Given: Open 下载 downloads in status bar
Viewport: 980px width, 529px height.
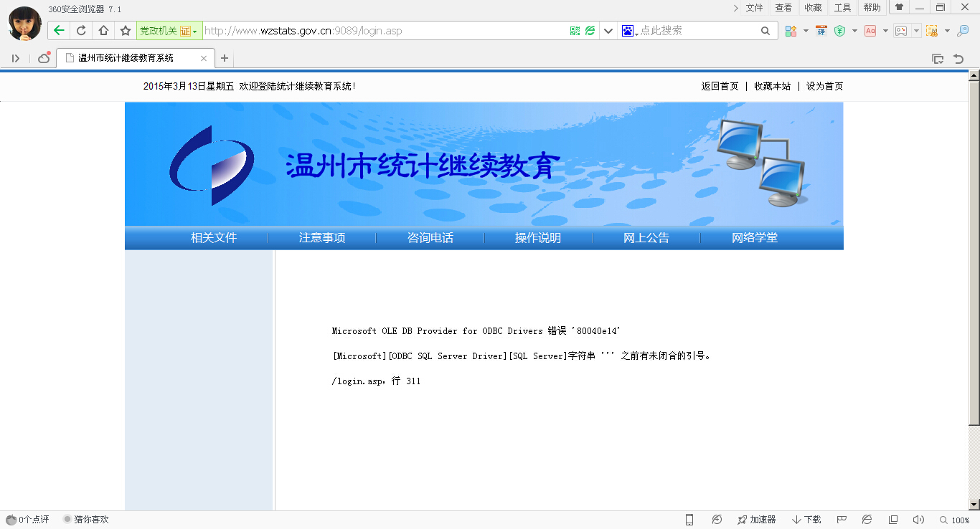Looking at the screenshot, I should [806, 520].
